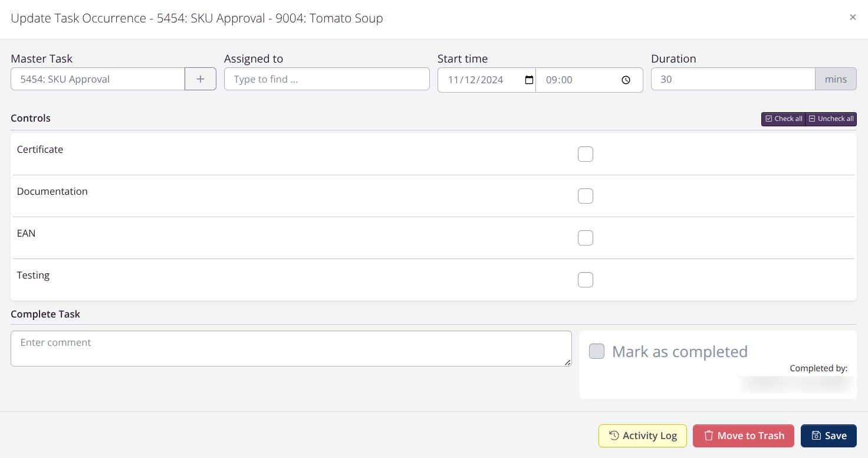
Task: Click inside the Enter comment box
Action: (291, 348)
